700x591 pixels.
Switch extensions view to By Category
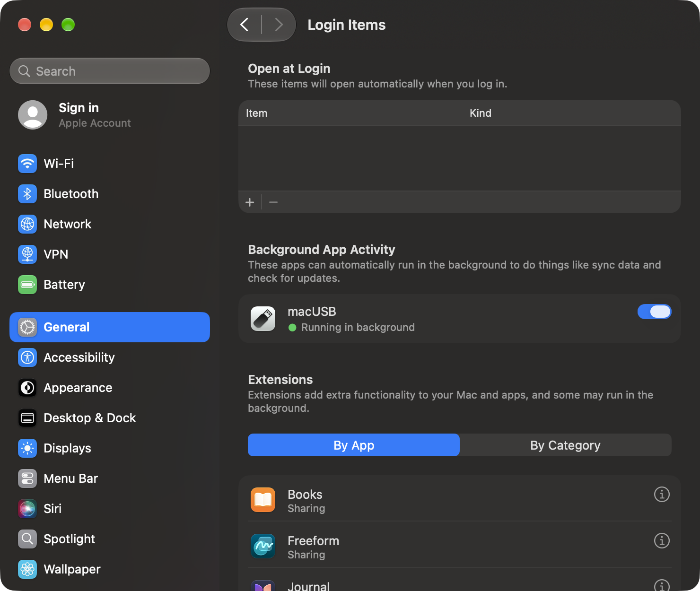(565, 445)
